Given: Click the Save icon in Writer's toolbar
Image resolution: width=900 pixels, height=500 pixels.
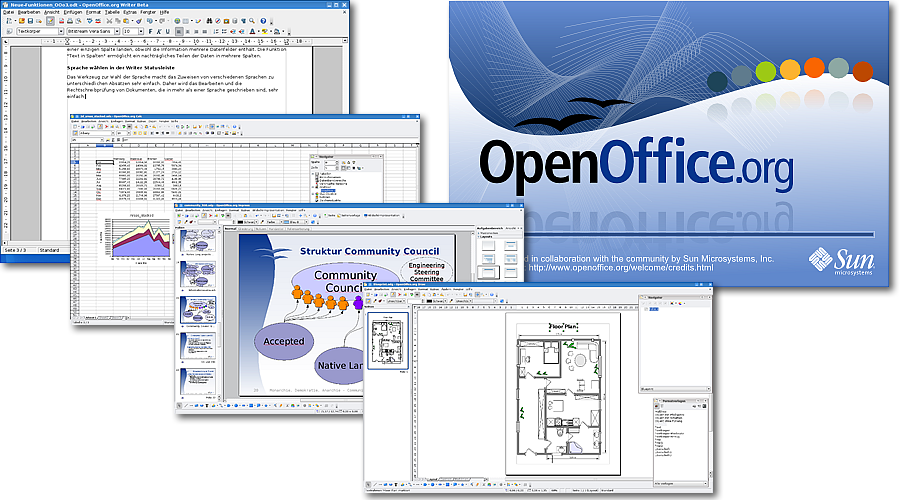Looking at the screenshot, I should (x=30, y=21).
